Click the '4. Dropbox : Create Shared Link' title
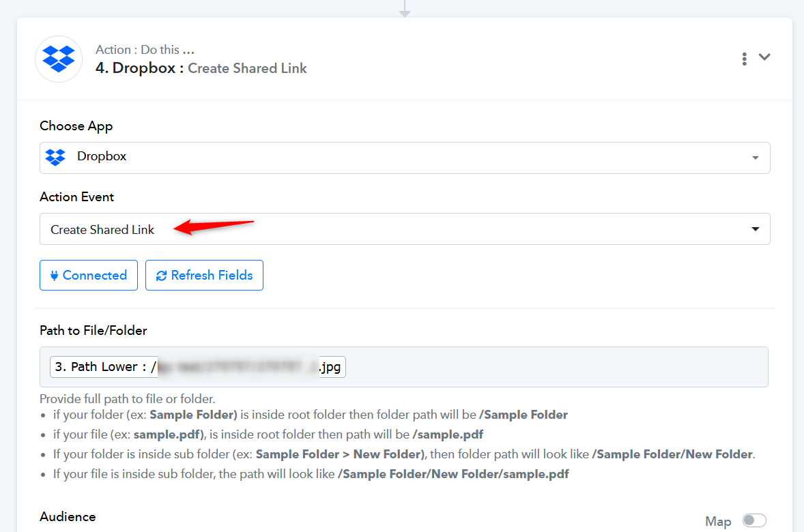 (x=201, y=68)
